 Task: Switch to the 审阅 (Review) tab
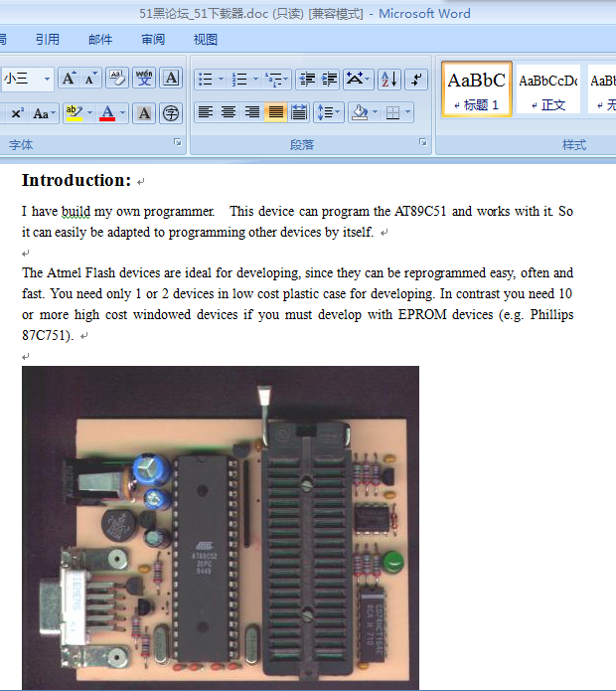coord(153,40)
